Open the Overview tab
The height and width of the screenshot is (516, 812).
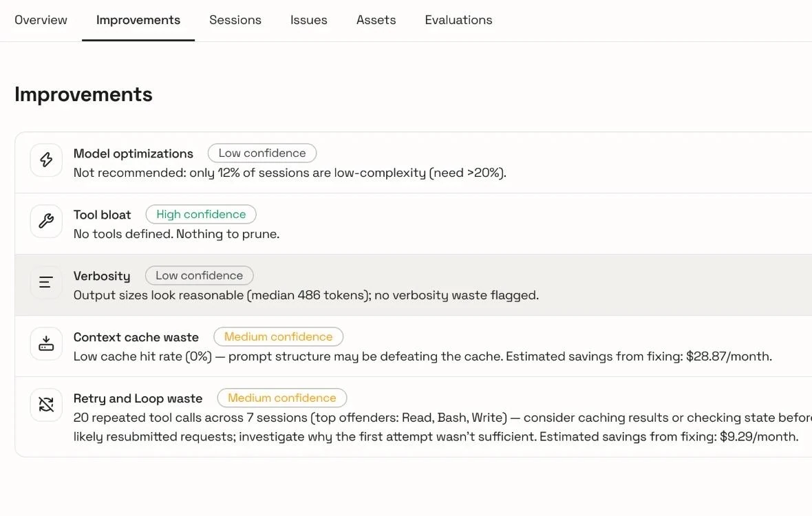pos(41,20)
